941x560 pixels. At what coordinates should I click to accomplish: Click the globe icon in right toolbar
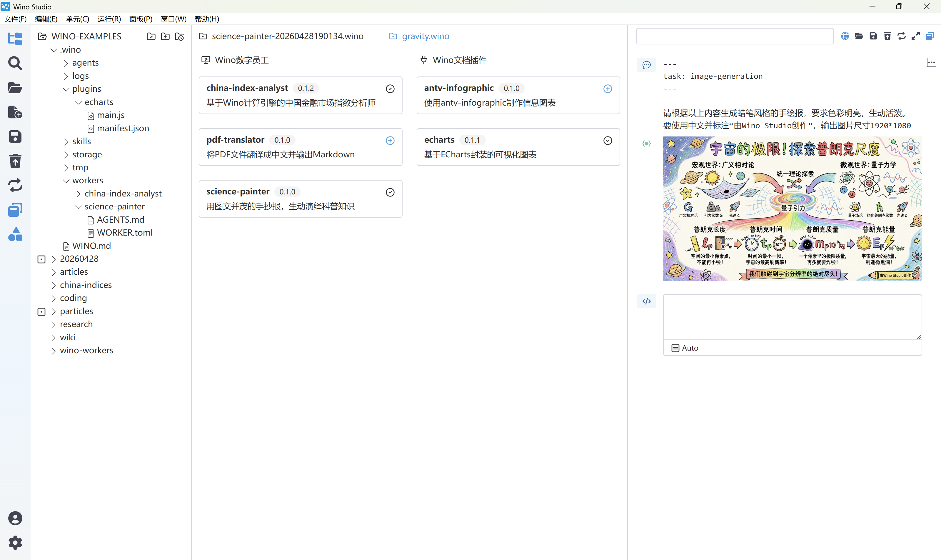tap(845, 36)
